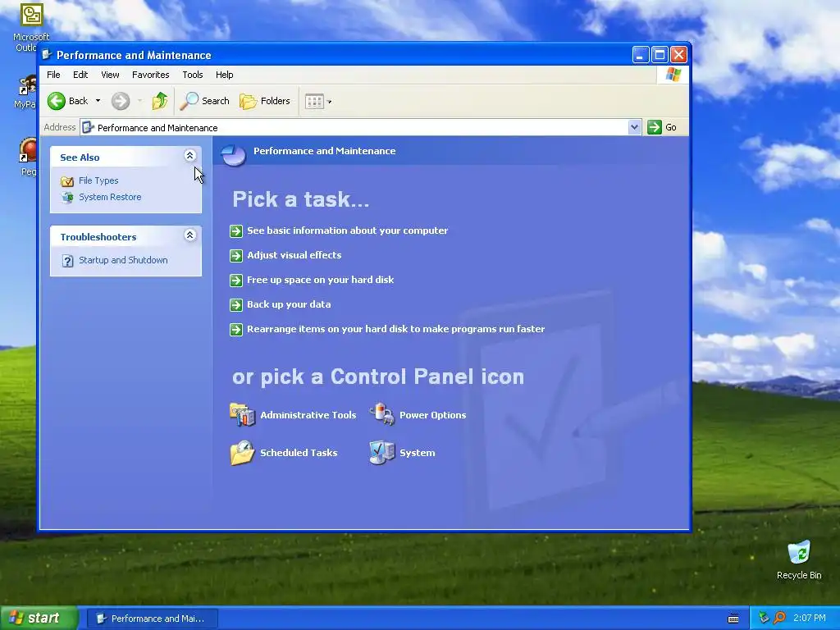Screen dimensions: 840x630
Task: Click the Views grid icon
Action: tap(314, 101)
